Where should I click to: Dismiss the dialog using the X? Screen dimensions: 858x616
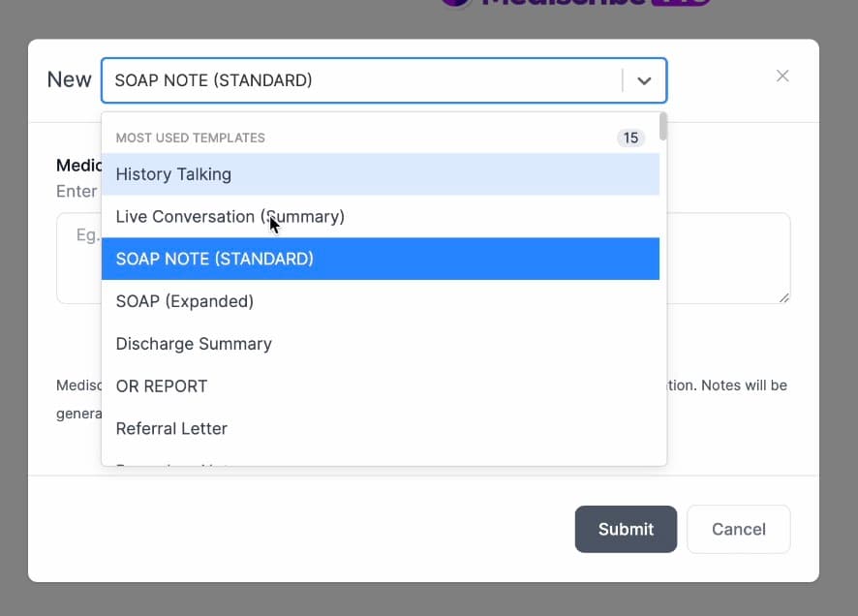click(782, 76)
